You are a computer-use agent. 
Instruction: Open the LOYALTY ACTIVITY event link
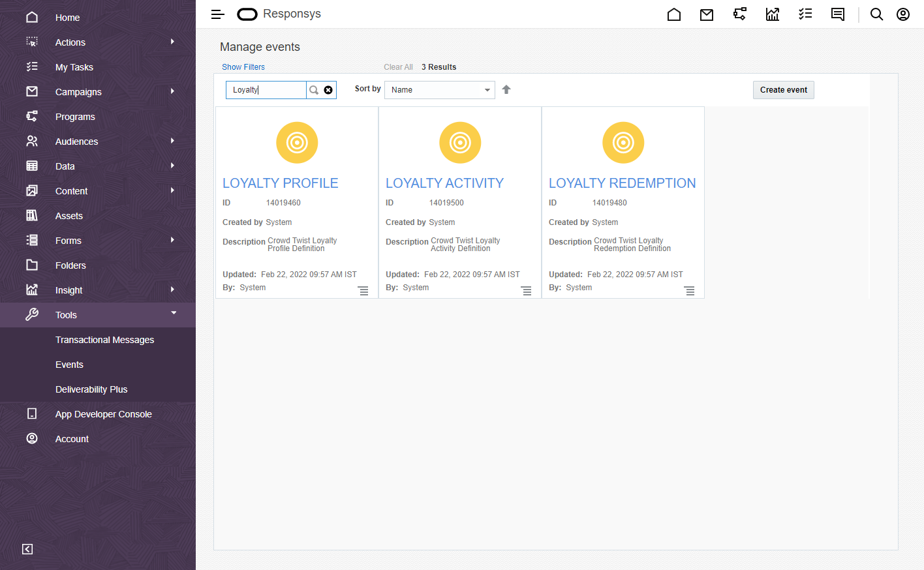click(444, 183)
